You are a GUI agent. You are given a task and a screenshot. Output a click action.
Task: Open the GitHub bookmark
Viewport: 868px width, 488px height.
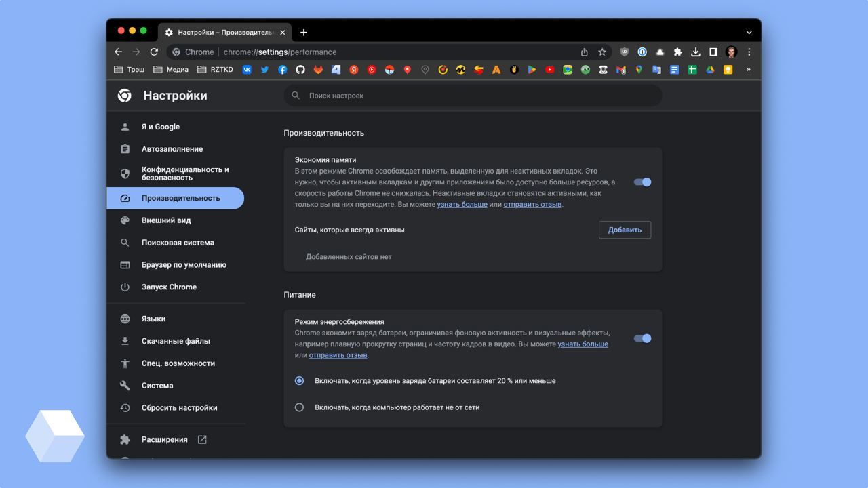tap(300, 69)
